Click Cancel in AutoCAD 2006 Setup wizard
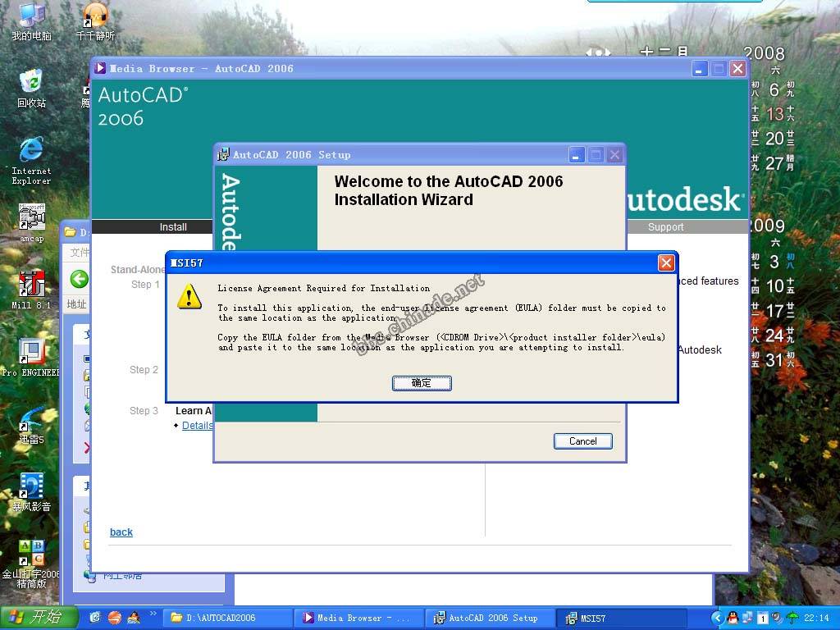Viewport: 840px width, 630px height. 582,441
